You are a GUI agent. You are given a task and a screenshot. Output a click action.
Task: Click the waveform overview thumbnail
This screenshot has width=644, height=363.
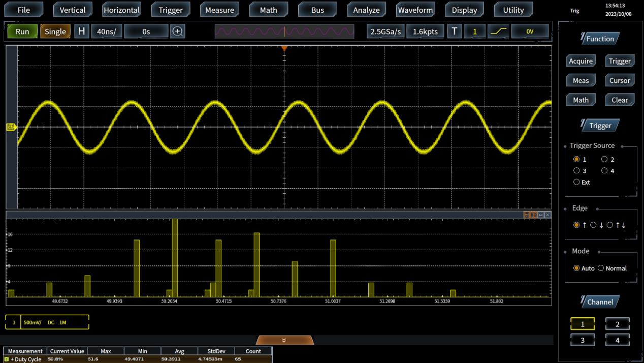[x=284, y=32]
